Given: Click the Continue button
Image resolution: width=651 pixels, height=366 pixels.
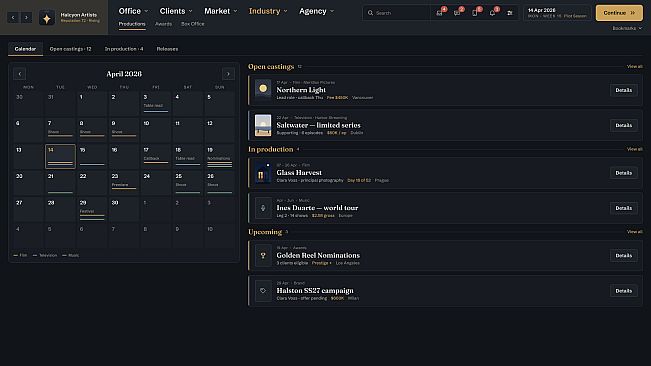Looking at the screenshot, I should click(619, 13).
